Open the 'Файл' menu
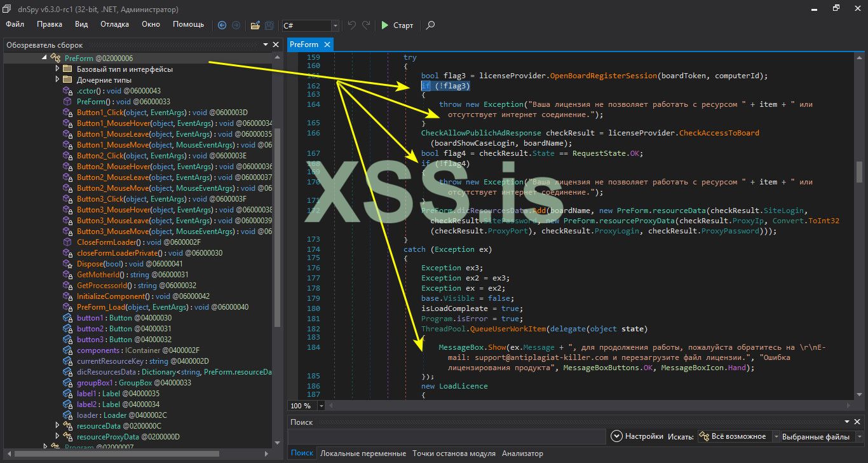The width and height of the screenshot is (868, 463). pyautogui.click(x=15, y=24)
